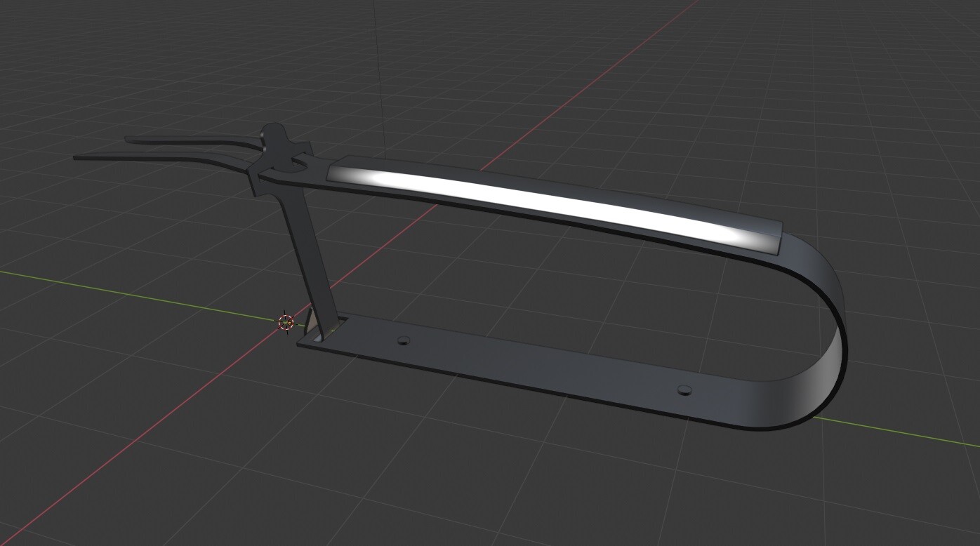The width and height of the screenshot is (980, 546).
Task: Click the round stud nearest the curved bend
Action: 684,389
